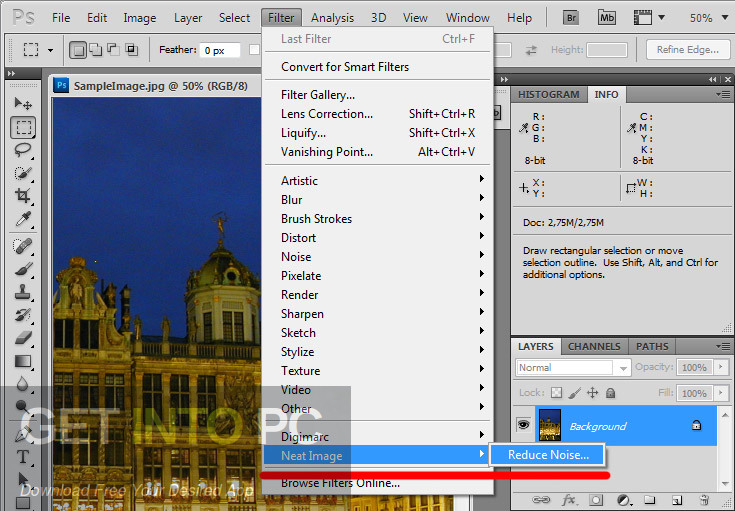Switch to the Channels tab
This screenshot has height=511, width=735.
(594, 346)
